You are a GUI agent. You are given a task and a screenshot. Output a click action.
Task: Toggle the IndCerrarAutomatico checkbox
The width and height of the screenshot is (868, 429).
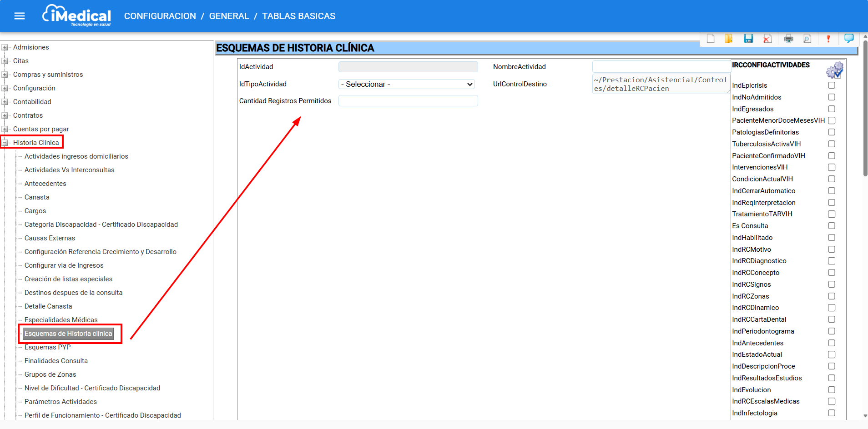[x=832, y=191]
